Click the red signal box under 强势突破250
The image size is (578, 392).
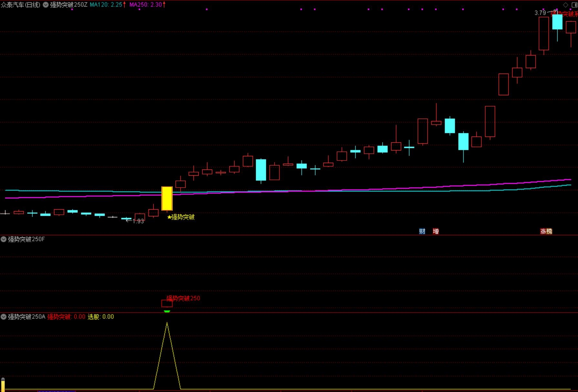point(167,304)
